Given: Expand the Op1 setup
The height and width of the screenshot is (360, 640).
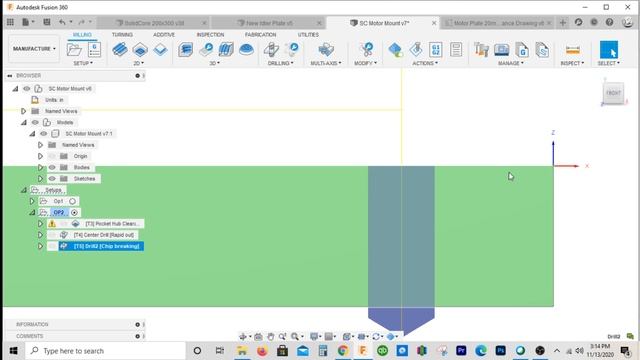Looking at the screenshot, I should [32, 201].
